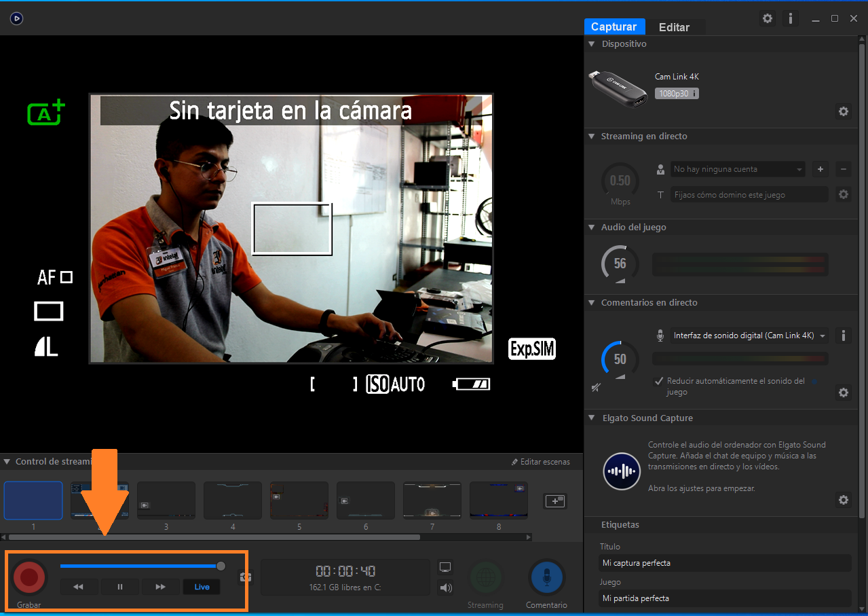Click the red Grabar record button

tap(29, 577)
